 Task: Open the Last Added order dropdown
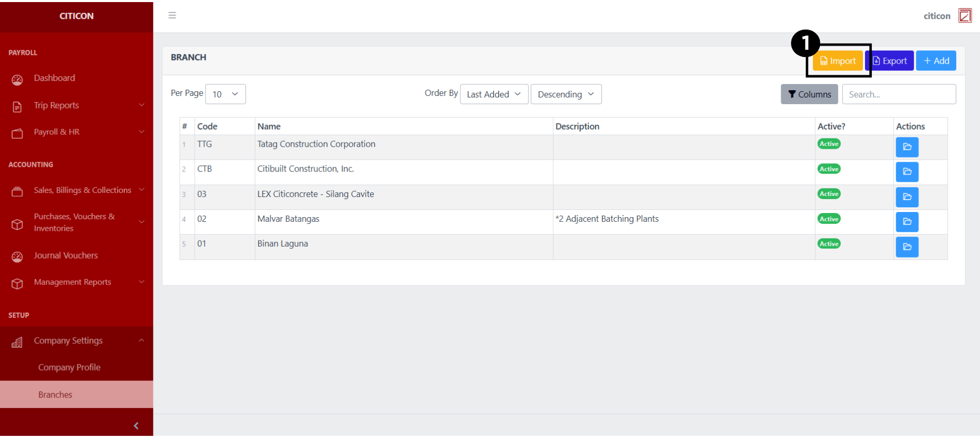(494, 94)
